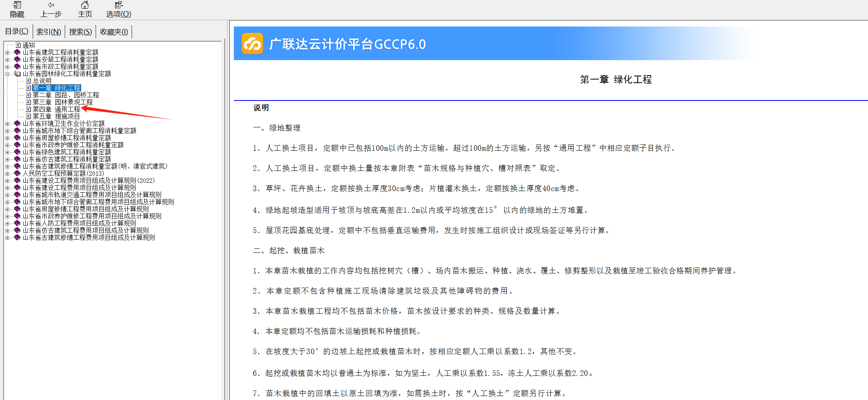Select 山东省城市地下综合管廊工程费用项目组成及计算规则
This screenshot has width=868, height=400.
click(98, 202)
